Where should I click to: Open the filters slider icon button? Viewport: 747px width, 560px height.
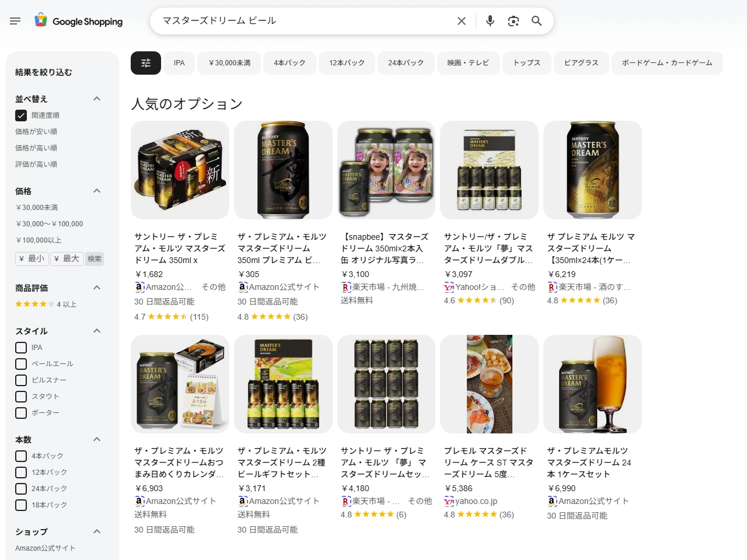click(x=146, y=63)
